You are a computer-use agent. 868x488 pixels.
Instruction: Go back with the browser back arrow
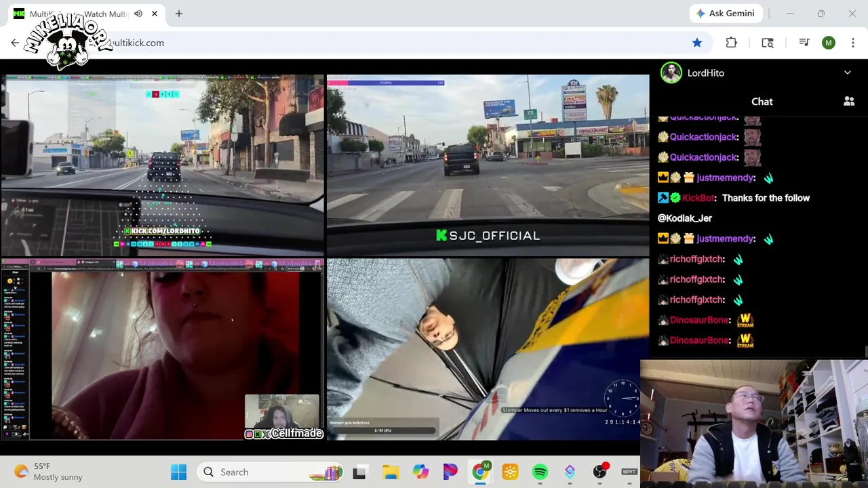coord(15,43)
